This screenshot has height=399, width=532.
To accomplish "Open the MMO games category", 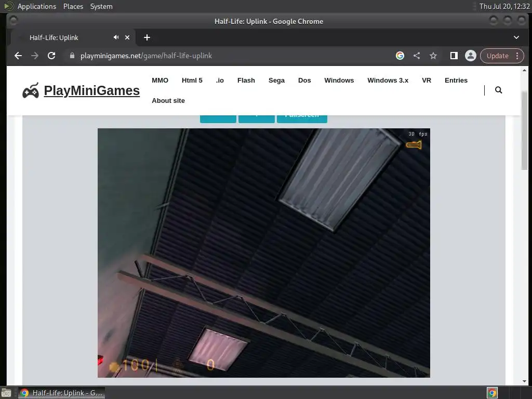I will [160, 81].
